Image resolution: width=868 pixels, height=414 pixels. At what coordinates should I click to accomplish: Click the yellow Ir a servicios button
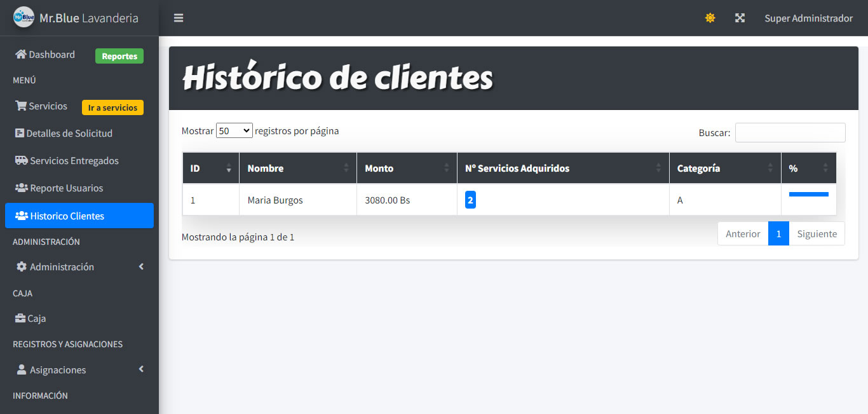pyautogui.click(x=112, y=107)
